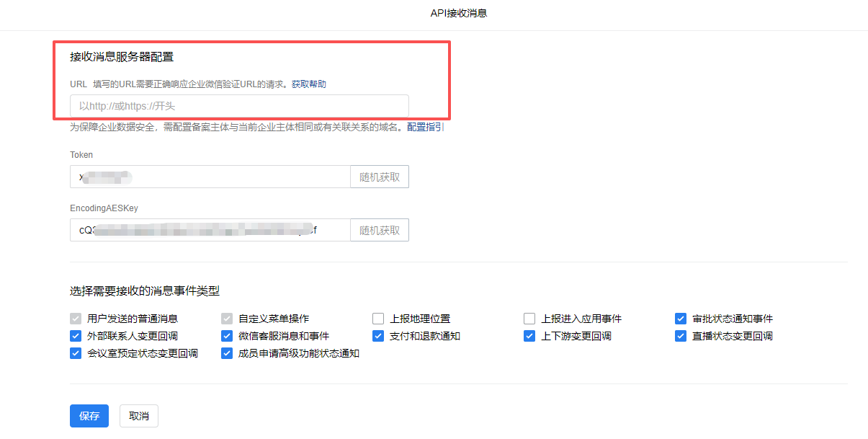This screenshot has height=439, width=868.
Task: Click 随机获取 button next to EncodingAESKey
Action: [x=380, y=230]
